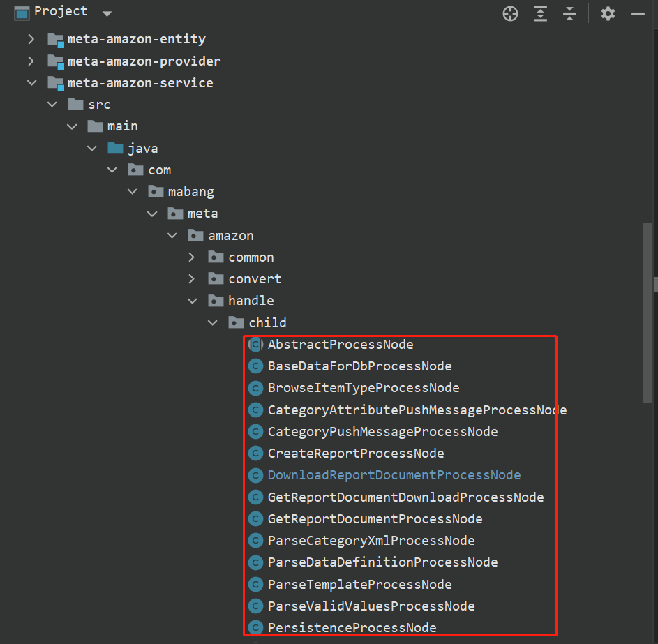Select BrowseItemTypeProcessNode class
Screen dimensions: 658x644
pyautogui.click(x=363, y=388)
